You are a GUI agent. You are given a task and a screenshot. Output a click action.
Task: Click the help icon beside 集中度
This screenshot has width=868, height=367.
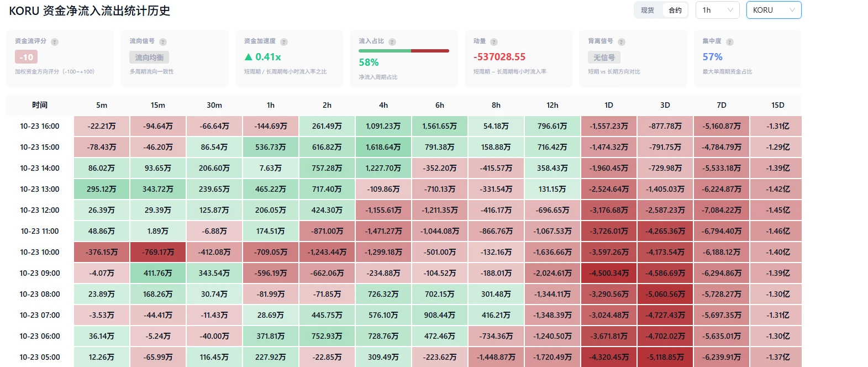(x=730, y=42)
